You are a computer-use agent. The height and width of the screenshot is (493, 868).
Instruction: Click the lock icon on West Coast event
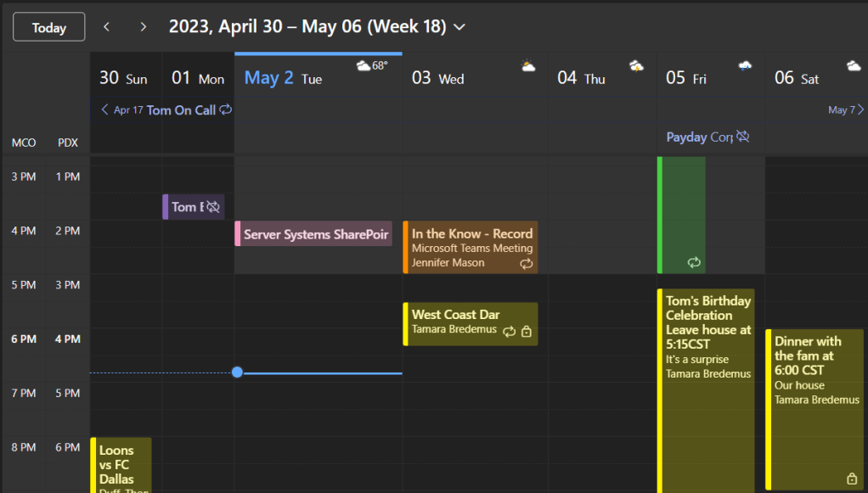tap(527, 332)
